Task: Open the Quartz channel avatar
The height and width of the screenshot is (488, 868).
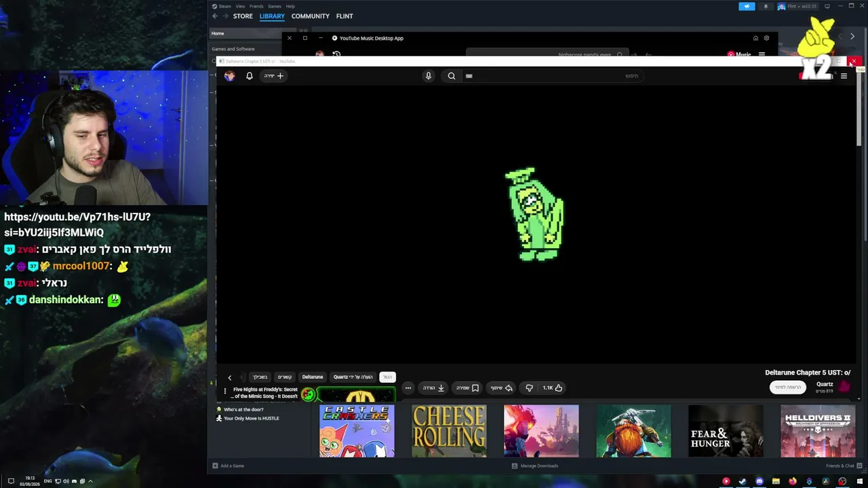Action: [844, 387]
